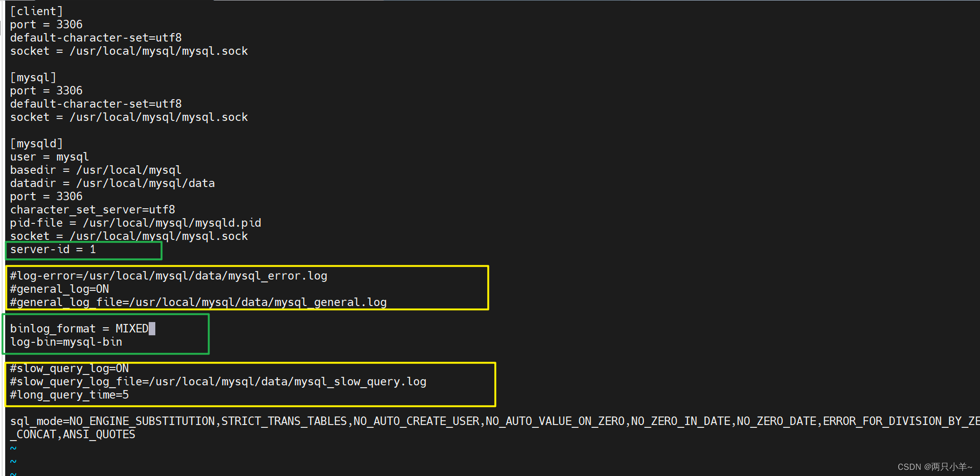Click the 'datadir = /usr/local/mysql/data' line
The image size is (980, 476).
pyautogui.click(x=112, y=183)
